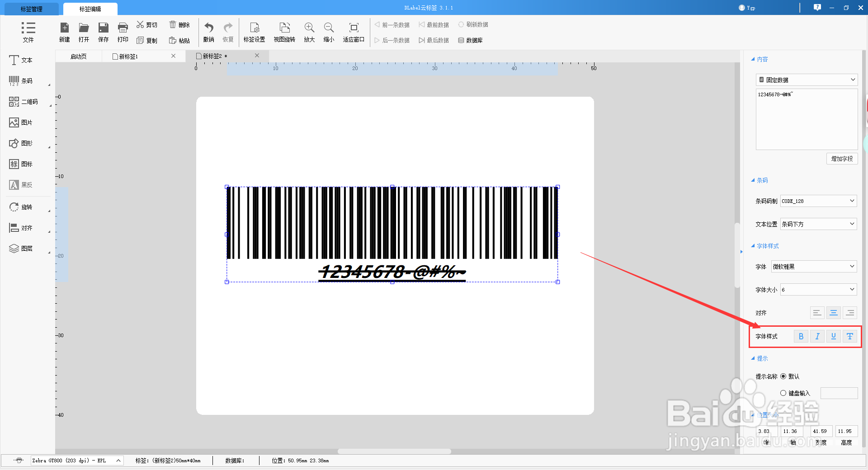Select the 二维码 QR code tool

[x=24, y=102]
